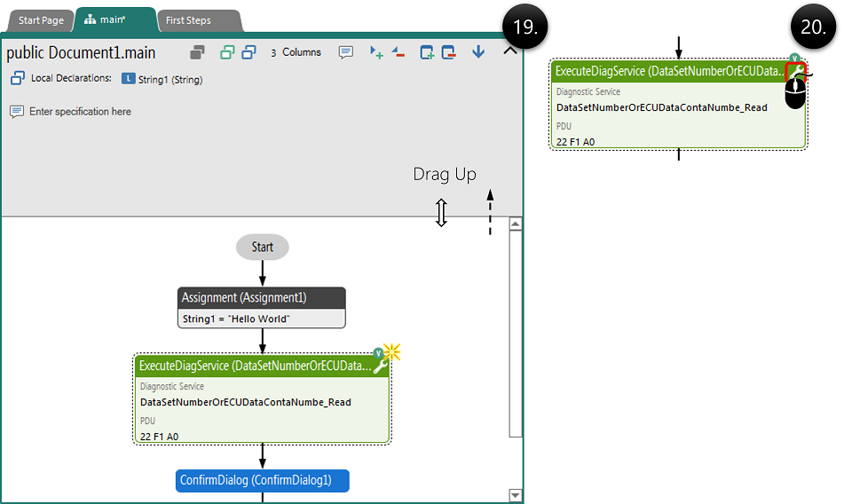The width and height of the screenshot is (844, 504).
Task: Click the window icon with green plus
Action: click(428, 52)
